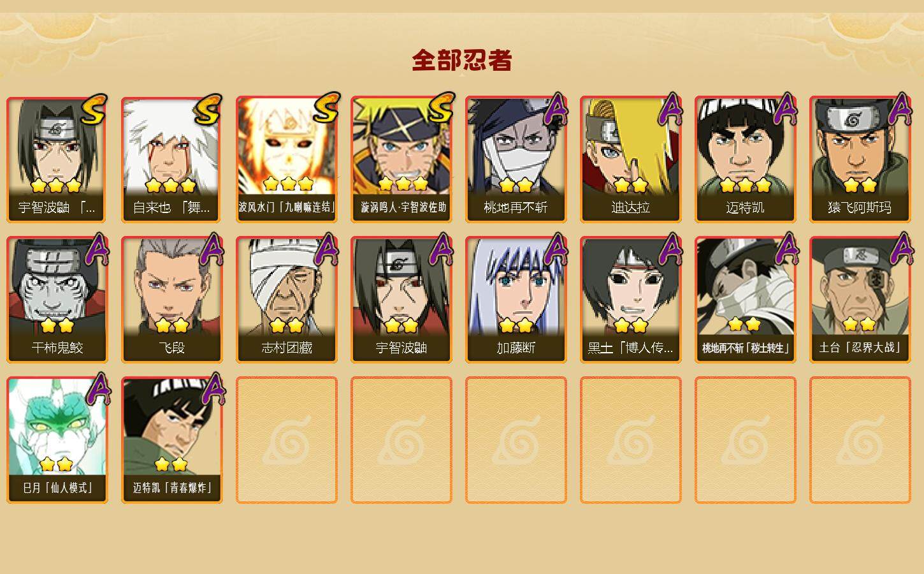The image size is (924, 574).
Task: Pick the 迪达拉 ninja card
Action: pyautogui.click(x=631, y=159)
